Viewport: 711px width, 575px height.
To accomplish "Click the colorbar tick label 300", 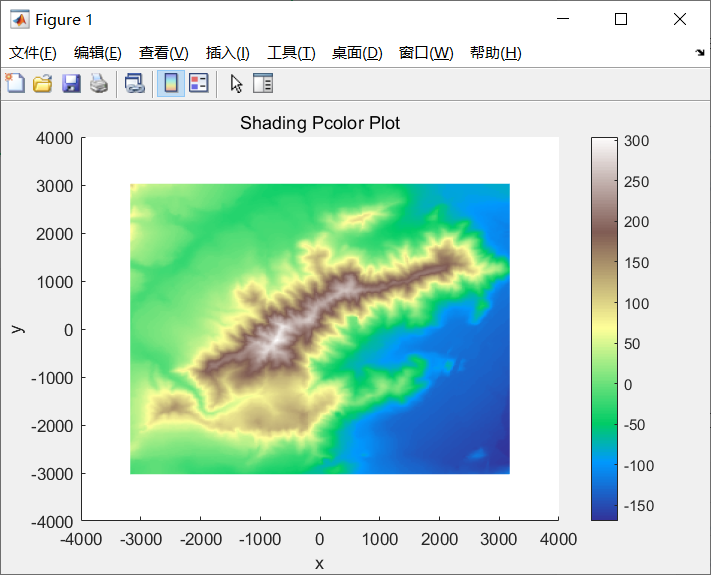I will (x=636, y=141).
